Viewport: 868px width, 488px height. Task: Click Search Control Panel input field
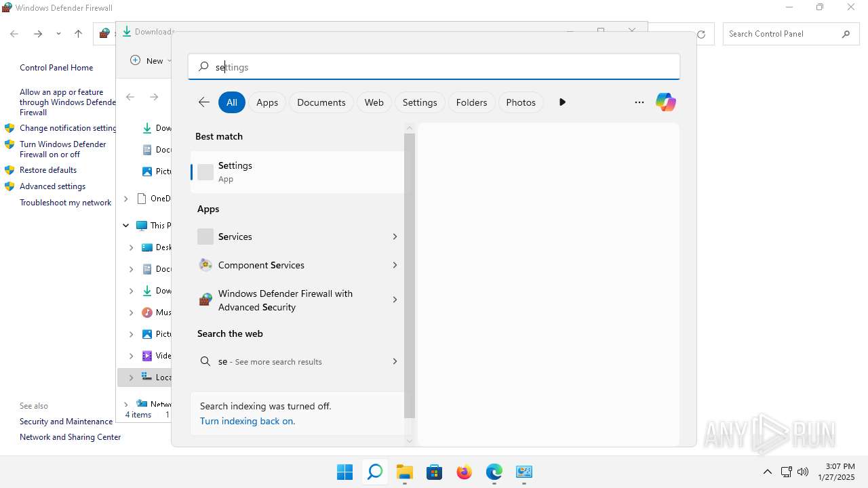[x=783, y=34]
